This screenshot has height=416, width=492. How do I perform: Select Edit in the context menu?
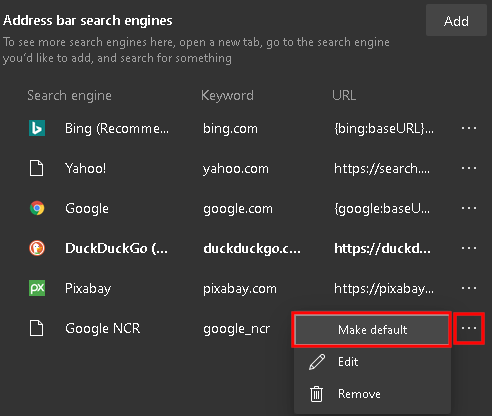tap(372, 362)
